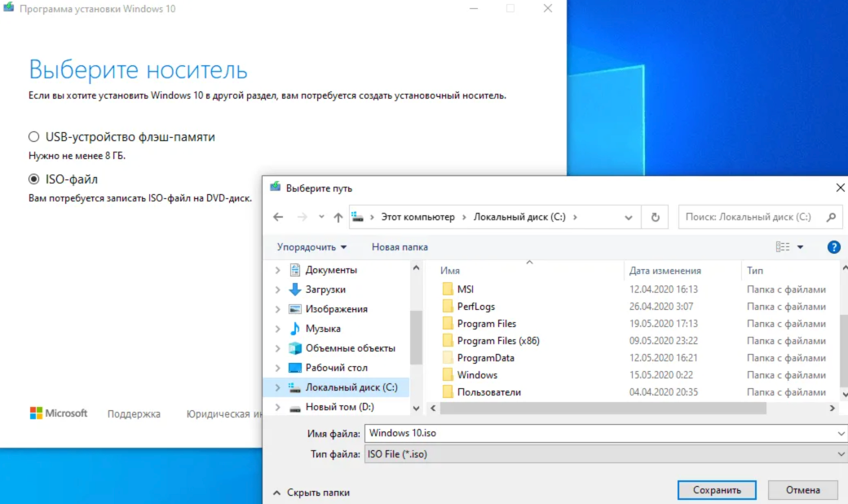Image resolution: width=848 pixels, height=504 pixels.
Task: Select USB flash drive radio option
Action: pyautogui.click(x=34, y=137)
